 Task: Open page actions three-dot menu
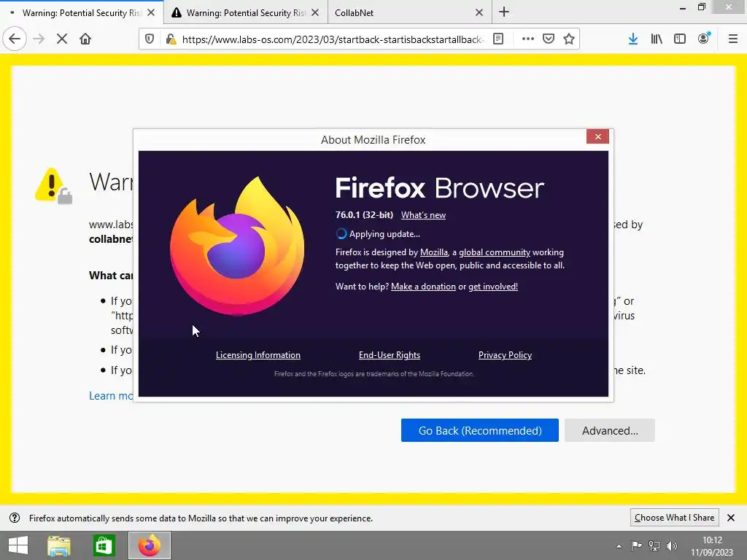click(x=528, y=39)
